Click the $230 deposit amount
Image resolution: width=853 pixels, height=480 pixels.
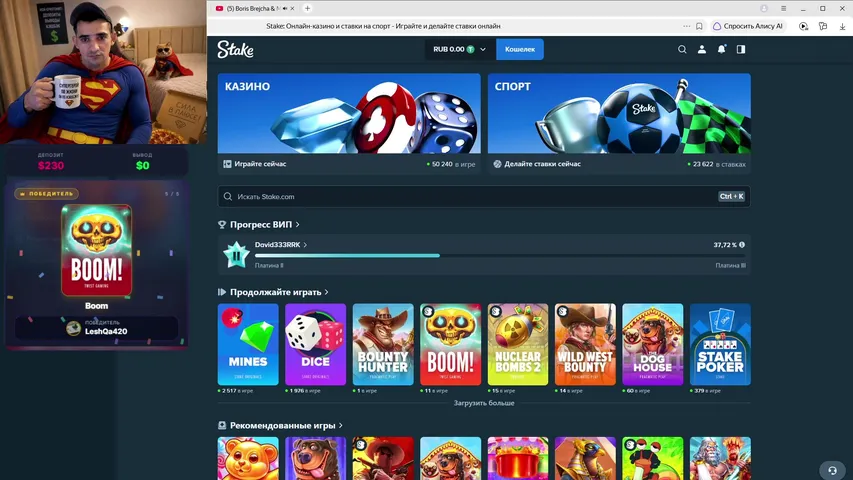pos(51,165)
